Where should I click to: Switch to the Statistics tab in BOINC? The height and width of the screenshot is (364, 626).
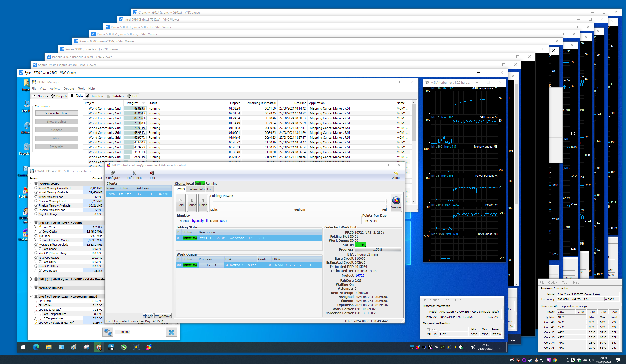tap(115, 96)
